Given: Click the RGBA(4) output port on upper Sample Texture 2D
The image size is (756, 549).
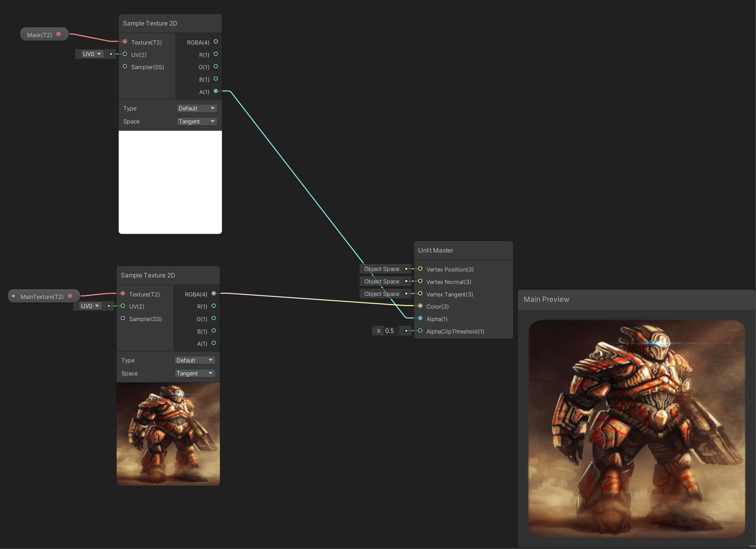Looking at the screenshot, I should tap(215, 42).
